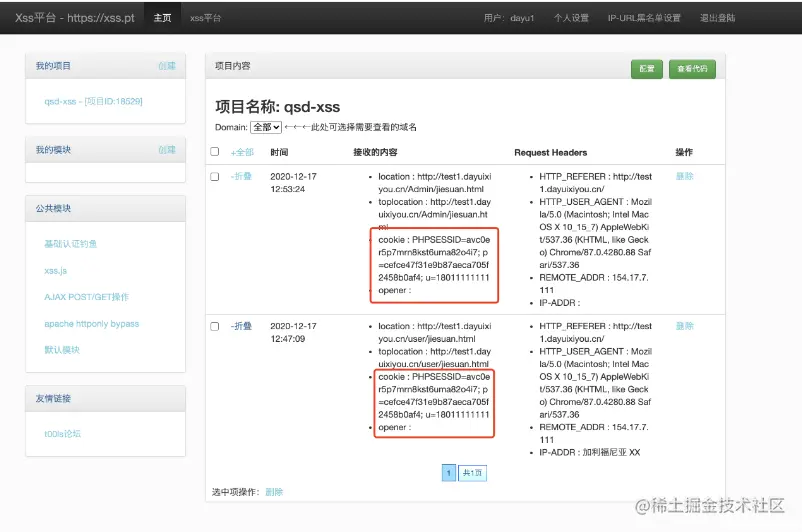Open the 默认模块 public module

point(62,350)
